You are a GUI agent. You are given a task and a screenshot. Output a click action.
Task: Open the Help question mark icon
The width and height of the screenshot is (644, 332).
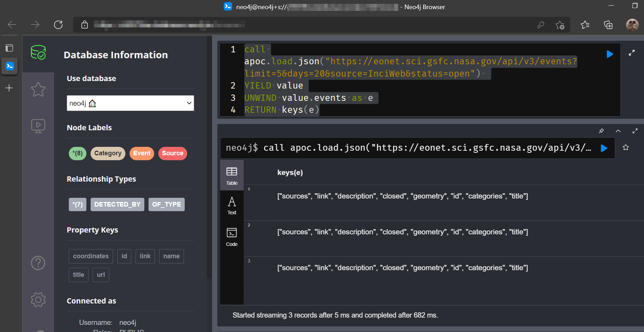pyautogui.click(x=38, y=263)
